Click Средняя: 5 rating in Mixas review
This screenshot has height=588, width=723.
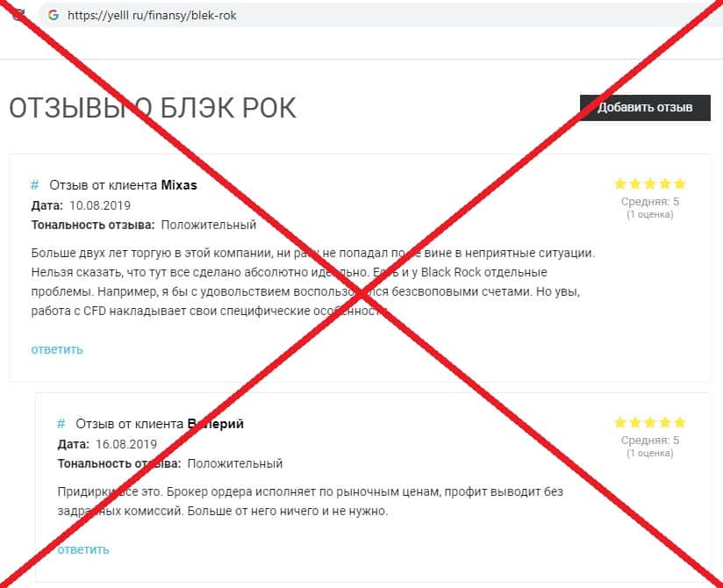coord(649,202)
